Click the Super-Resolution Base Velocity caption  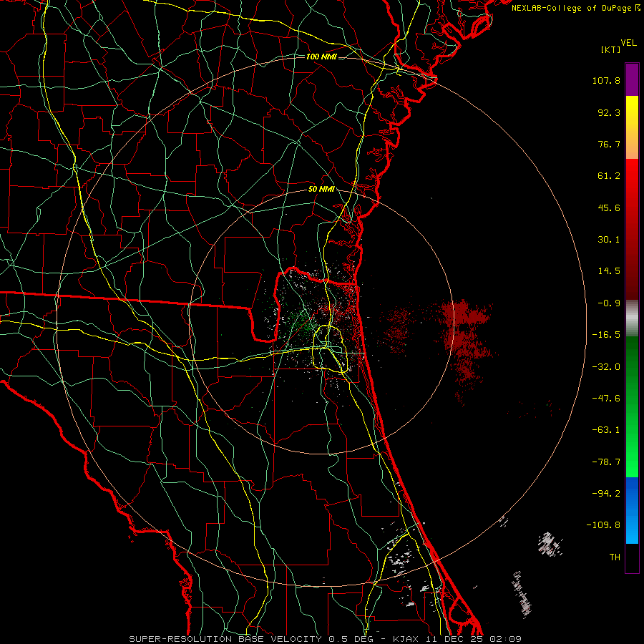(x=326, y=639)
